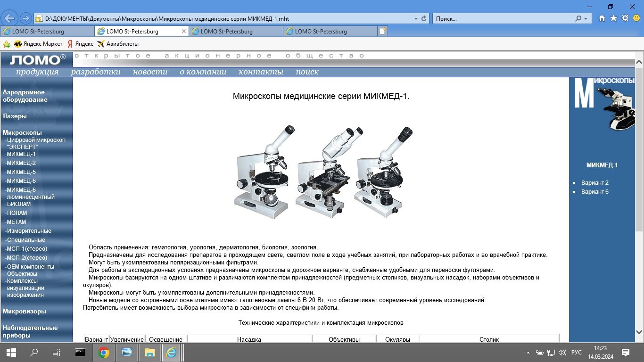Viewport: 644px width, 362px height.
Task: Switch to the last LOMO St-Petersburg tab
Action: click(330, 31)
